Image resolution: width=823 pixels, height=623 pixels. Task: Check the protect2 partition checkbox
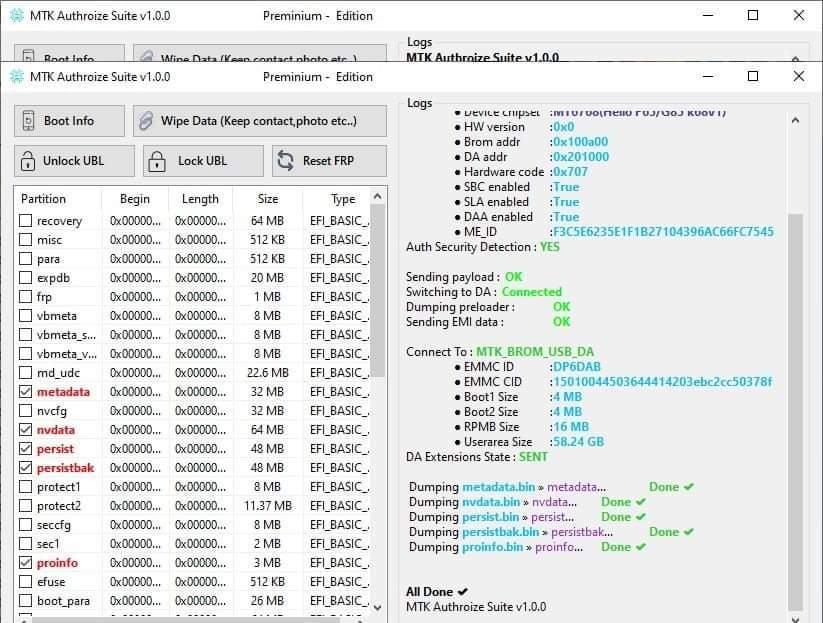pyautogui.click(x=25, y=505)
